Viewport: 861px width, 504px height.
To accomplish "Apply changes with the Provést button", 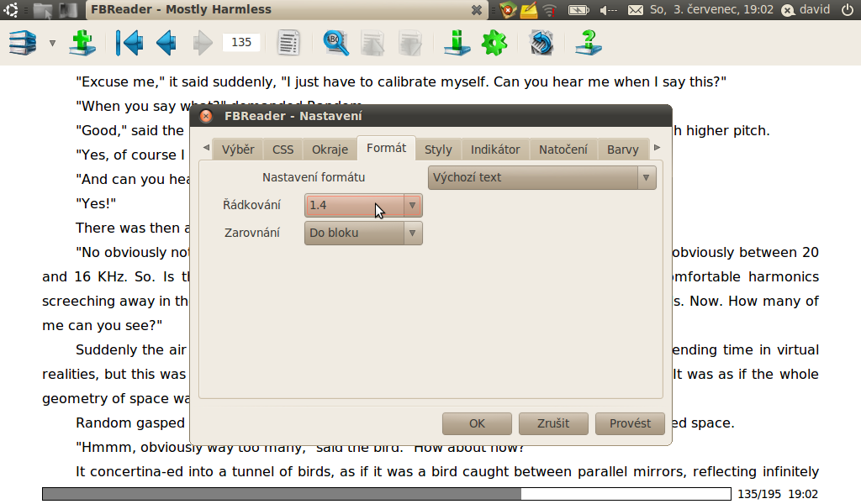I will [x=630, y=423].
